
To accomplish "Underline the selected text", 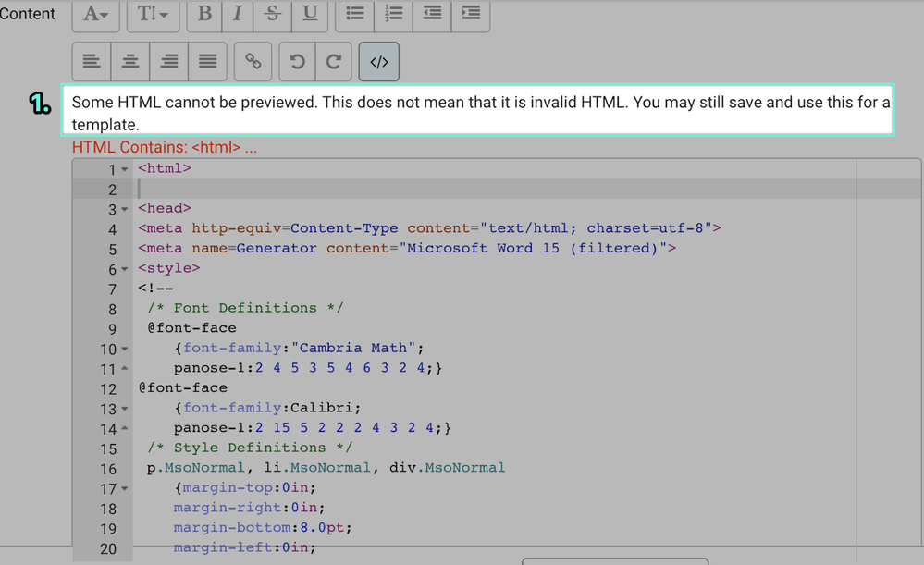I will pos(310,14).
